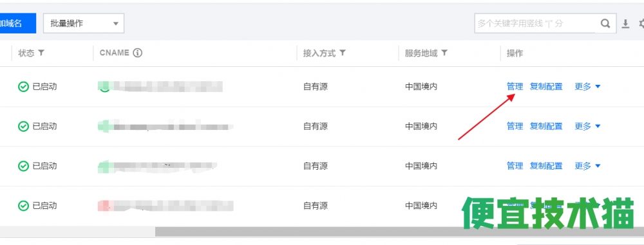Click the green 已启动 status icon in first row
644x245 pixels.
point(23,87)
